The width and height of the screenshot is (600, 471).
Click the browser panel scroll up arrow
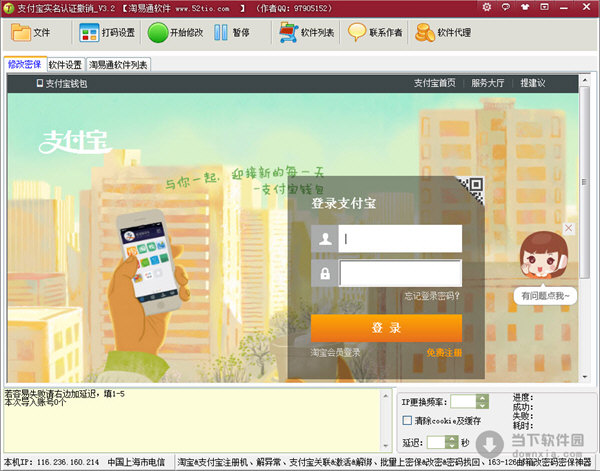coord(584,80)
